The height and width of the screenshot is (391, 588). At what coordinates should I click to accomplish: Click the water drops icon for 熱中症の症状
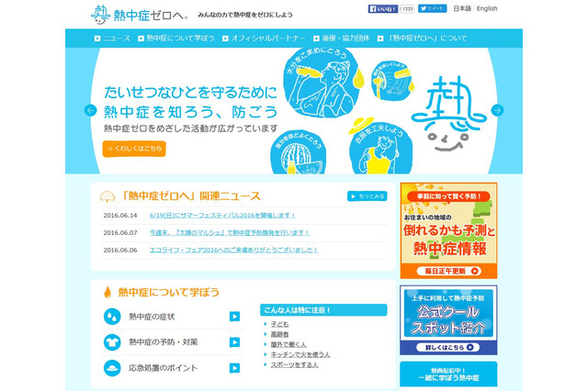tap(112, 317)
